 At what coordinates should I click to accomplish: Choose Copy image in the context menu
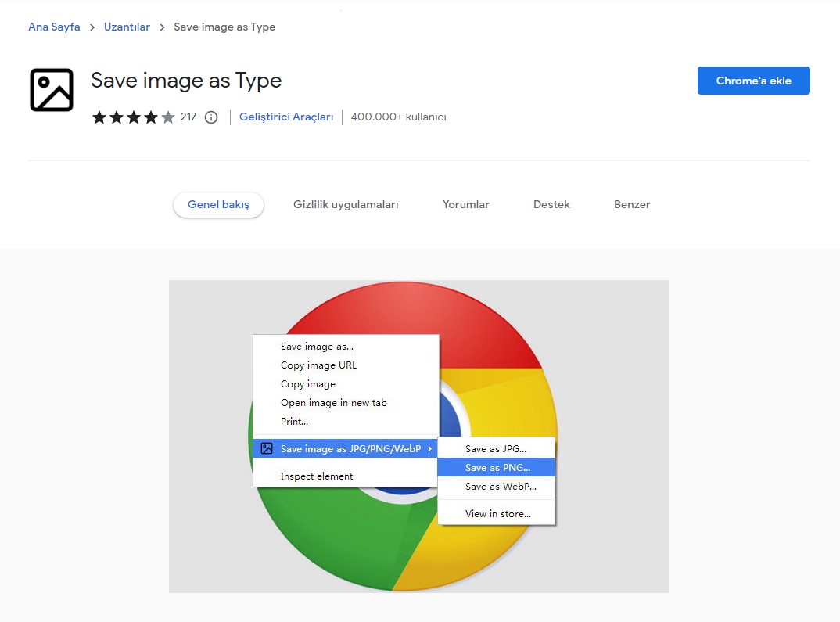(x=346, y=384)
